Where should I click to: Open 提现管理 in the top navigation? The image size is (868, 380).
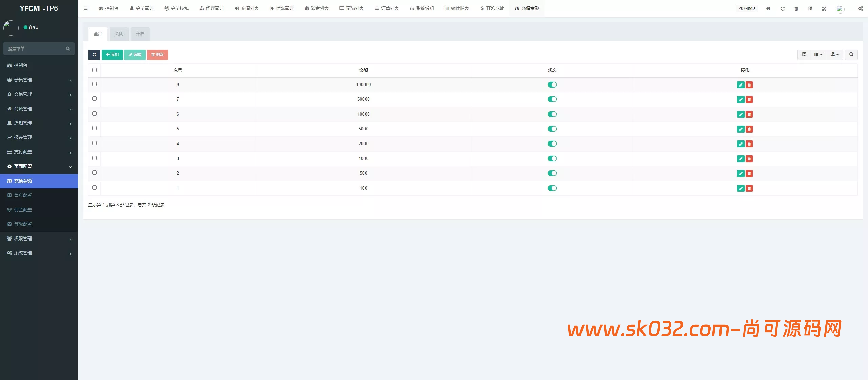click(281, 8)
